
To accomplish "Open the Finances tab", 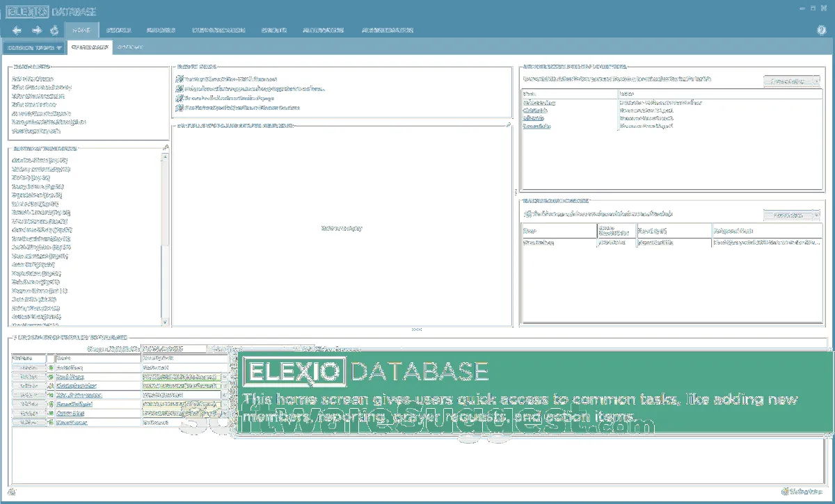I will point(161,31).
